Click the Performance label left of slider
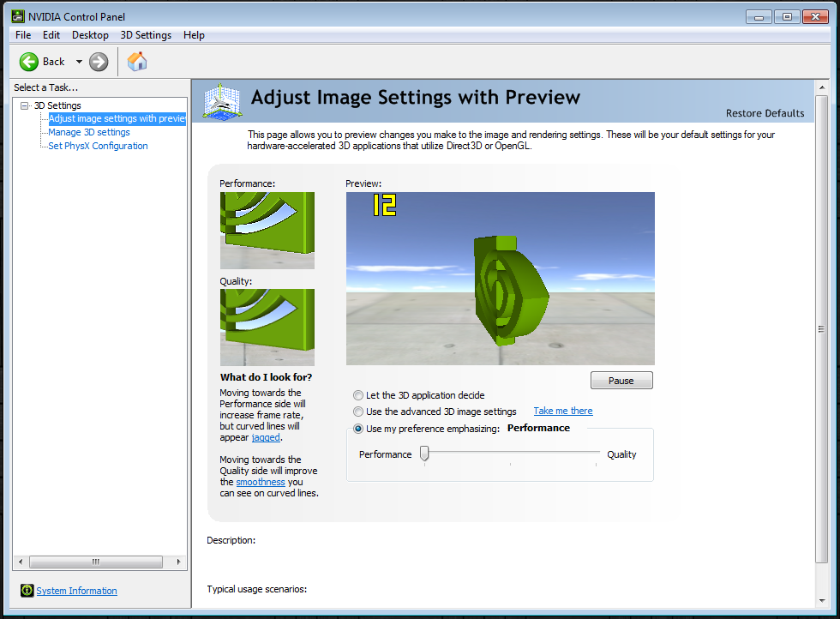The image size is (840, 619). coord(385,454)
